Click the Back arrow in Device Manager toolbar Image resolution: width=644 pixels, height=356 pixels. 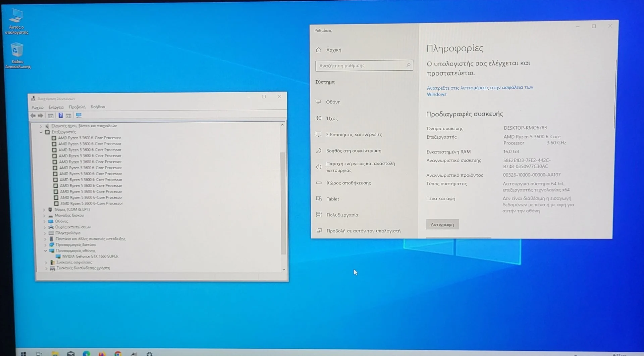[x=33, y=116]
